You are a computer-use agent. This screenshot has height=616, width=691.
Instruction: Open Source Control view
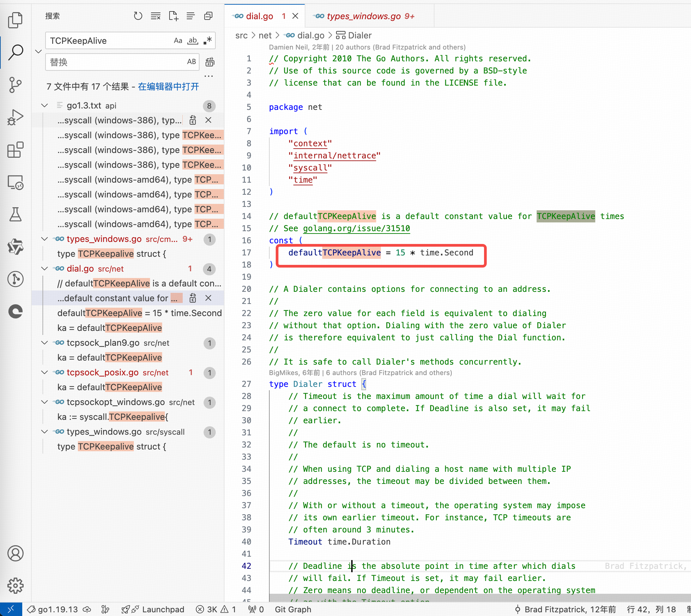[x=15, y=85]
